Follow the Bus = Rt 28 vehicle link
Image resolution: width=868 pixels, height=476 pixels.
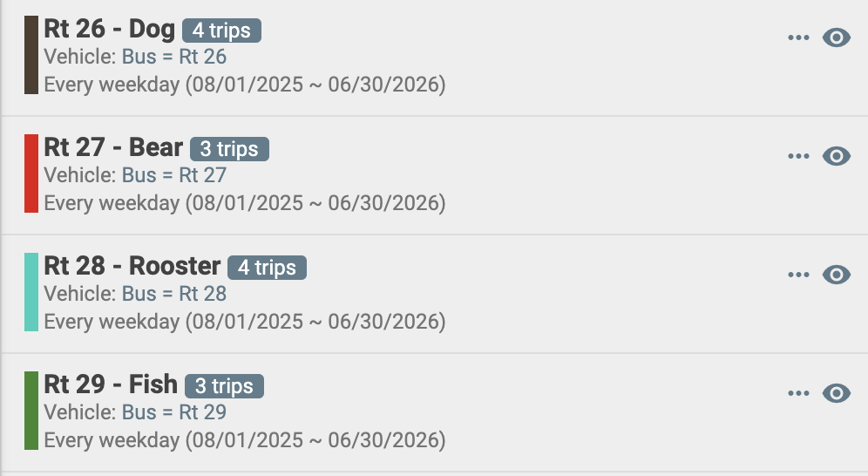[x=173, y=294]
